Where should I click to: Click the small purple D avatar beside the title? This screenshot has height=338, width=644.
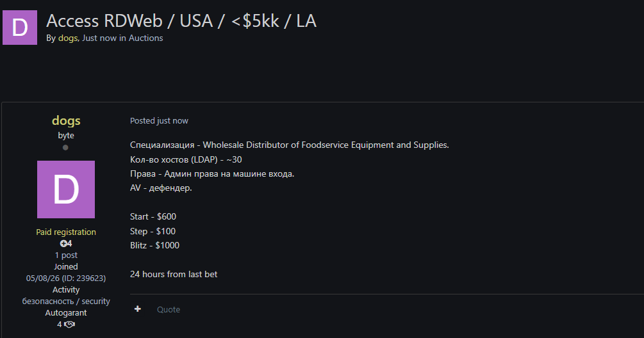[20, 28]
